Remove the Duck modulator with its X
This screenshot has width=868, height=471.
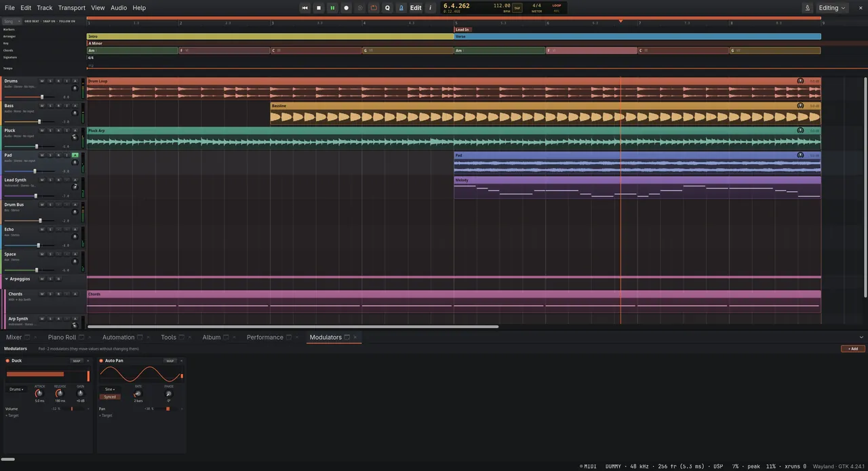[88, 361]
